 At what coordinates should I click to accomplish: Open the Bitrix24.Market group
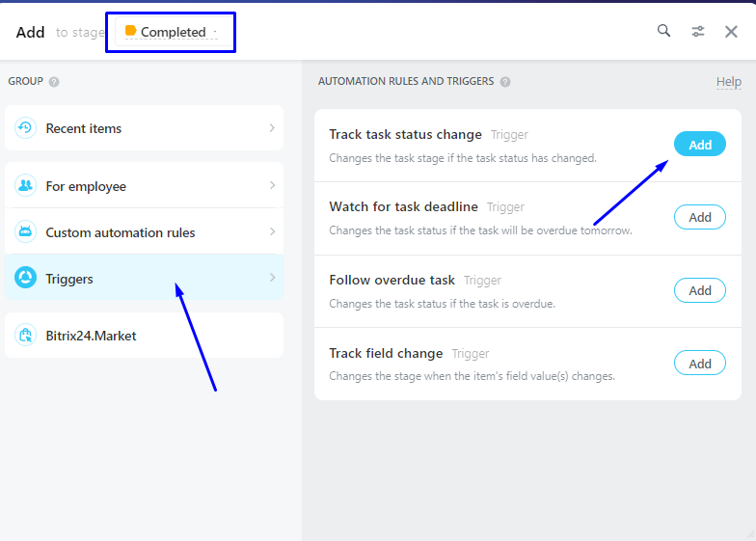tap(145, 336)
